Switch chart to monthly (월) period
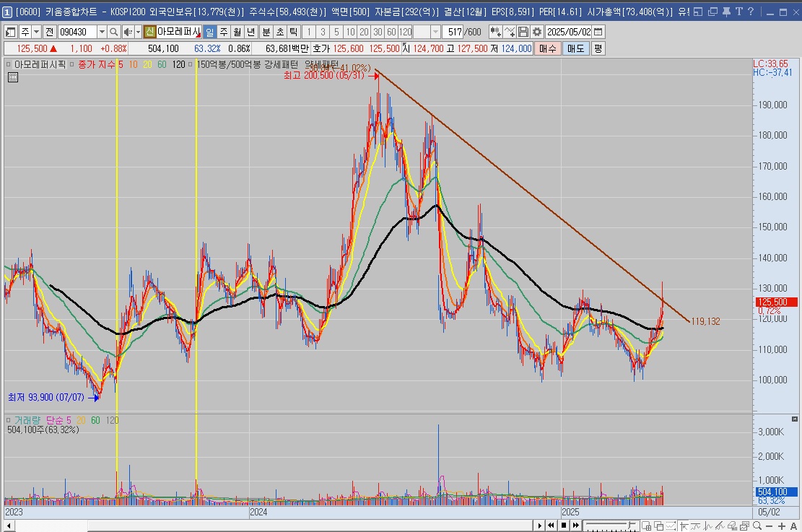 [237, 32]
